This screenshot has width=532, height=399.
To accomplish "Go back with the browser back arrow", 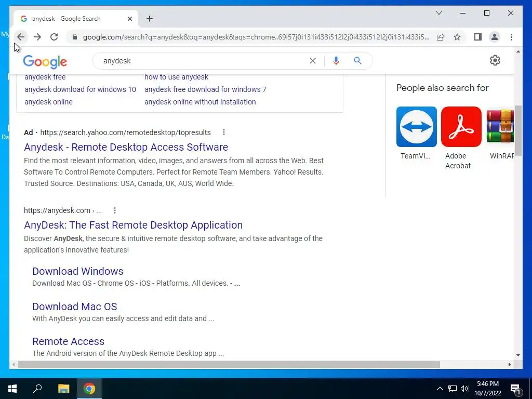I will [x=21, y=37].
